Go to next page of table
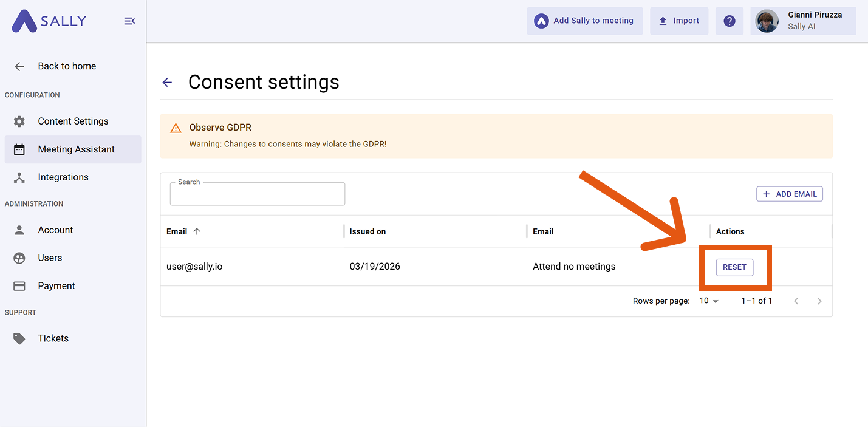 pyautogui.click(x=819, y=301)
